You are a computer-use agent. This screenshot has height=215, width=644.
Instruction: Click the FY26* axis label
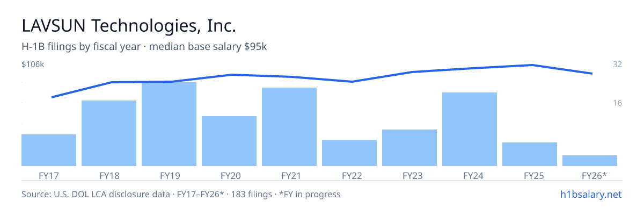pyautogui.click(x=594, y=175)
